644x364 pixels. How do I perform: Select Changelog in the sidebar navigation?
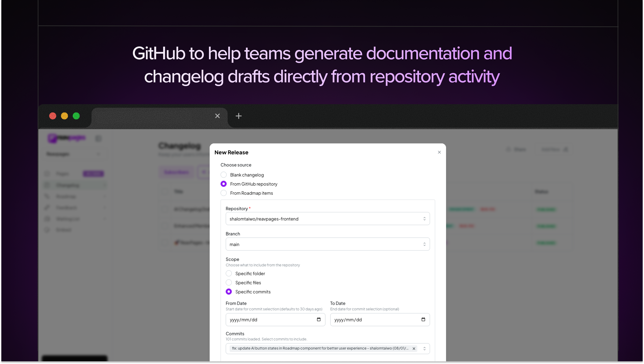67,185
